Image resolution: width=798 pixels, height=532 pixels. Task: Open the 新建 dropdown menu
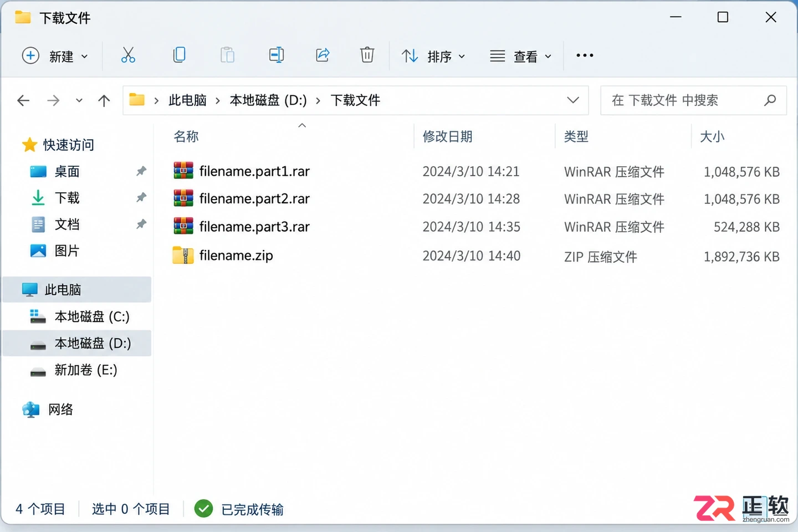click(x=55, y=55)
